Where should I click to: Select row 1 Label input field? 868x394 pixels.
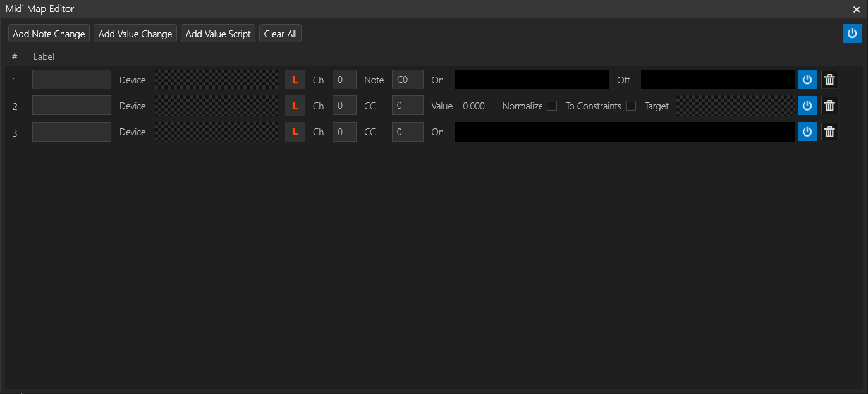71,80
